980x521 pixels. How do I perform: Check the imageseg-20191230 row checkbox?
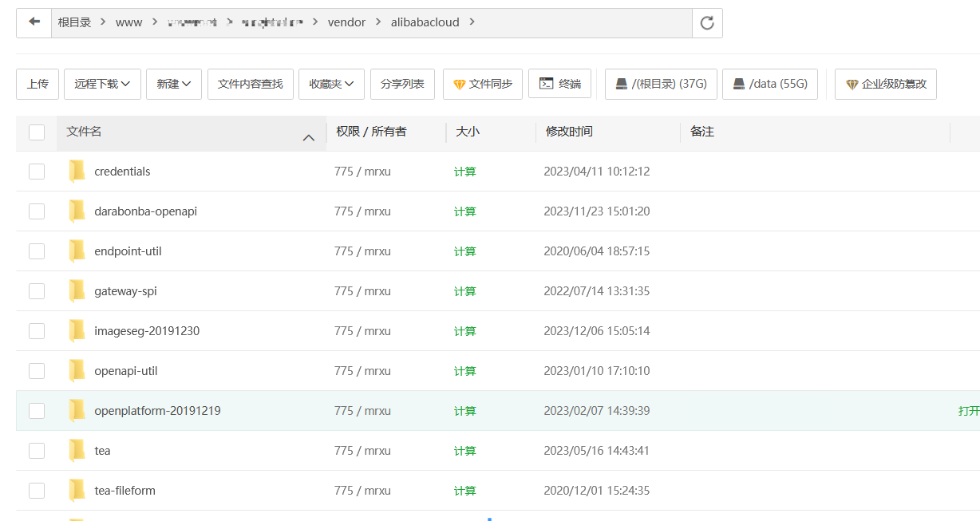click(x=37, y=331)
